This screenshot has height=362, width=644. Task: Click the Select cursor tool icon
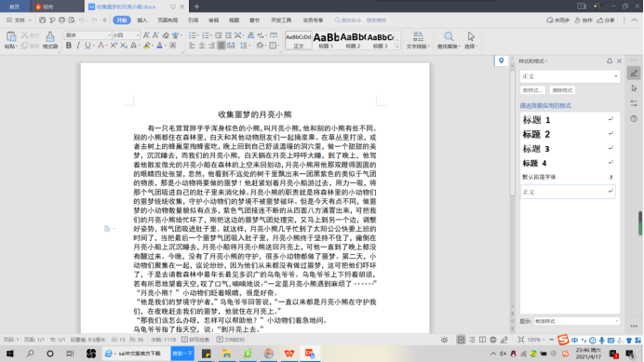[x=471, y=36]
